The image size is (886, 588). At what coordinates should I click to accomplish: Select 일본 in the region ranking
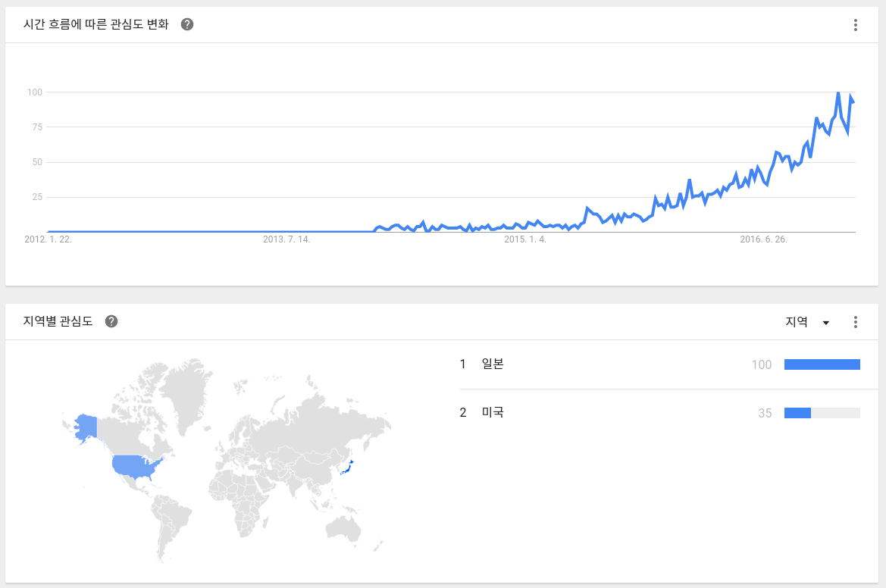[493, 364]
